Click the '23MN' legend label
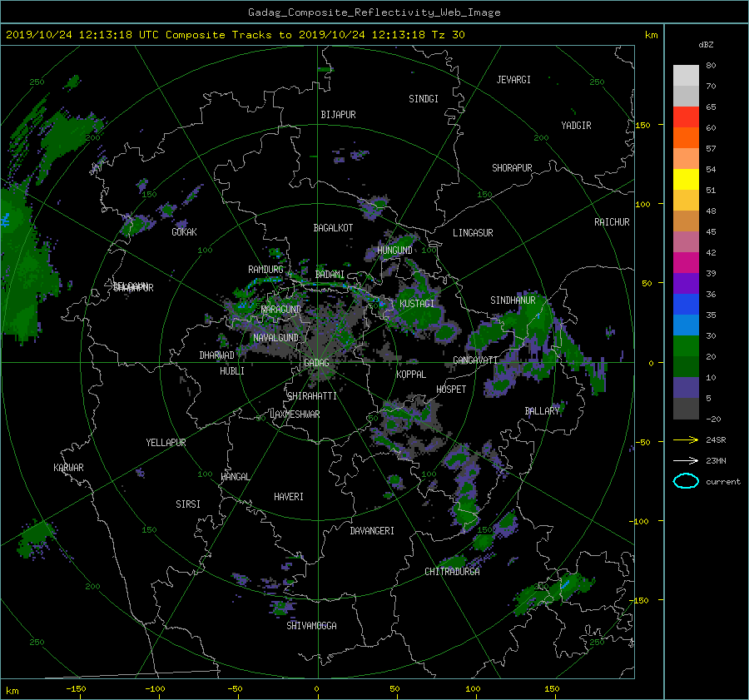Screen dimensions: 749x700 point(716,460)
